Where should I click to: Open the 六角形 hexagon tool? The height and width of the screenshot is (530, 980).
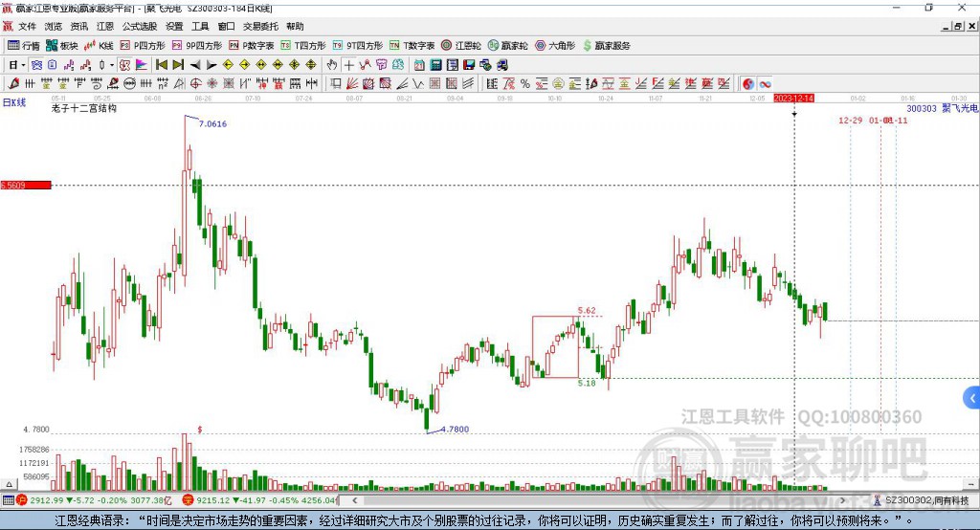pos(555,46)
